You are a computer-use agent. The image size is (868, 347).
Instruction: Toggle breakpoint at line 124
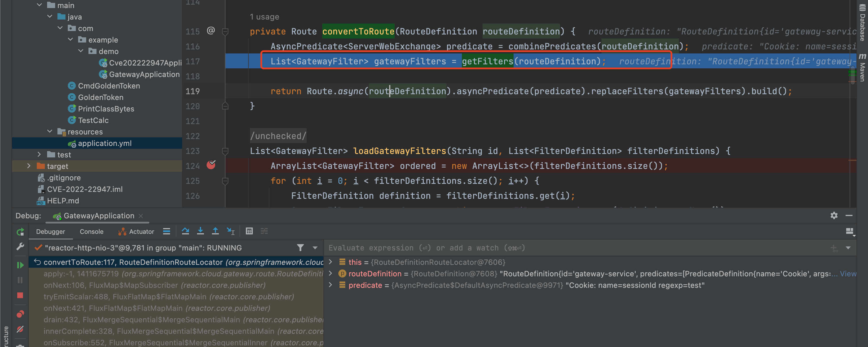pos(211,165)
